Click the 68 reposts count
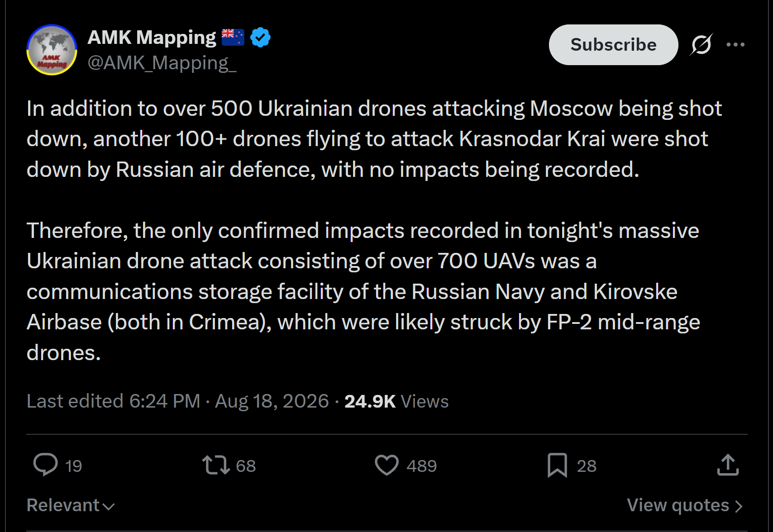773x532 pixels. (246, 466)
